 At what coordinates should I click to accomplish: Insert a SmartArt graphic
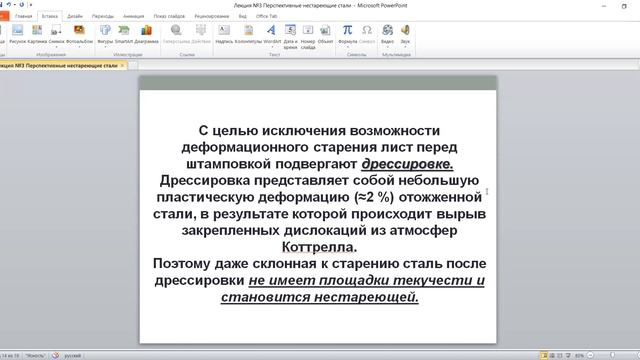(x=124, y=33)
